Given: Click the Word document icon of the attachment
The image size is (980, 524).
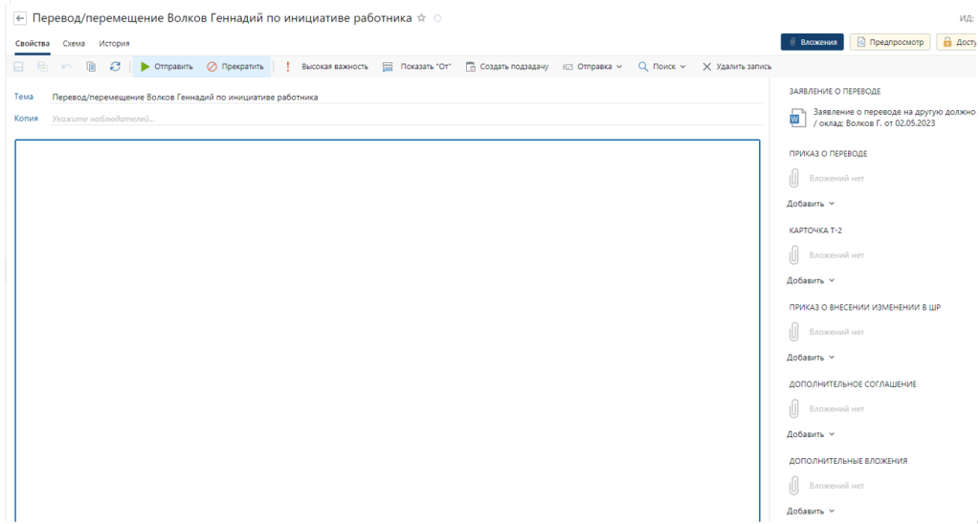Looking at the screenshot, I should pyautogui.click(x=797, y=118).
